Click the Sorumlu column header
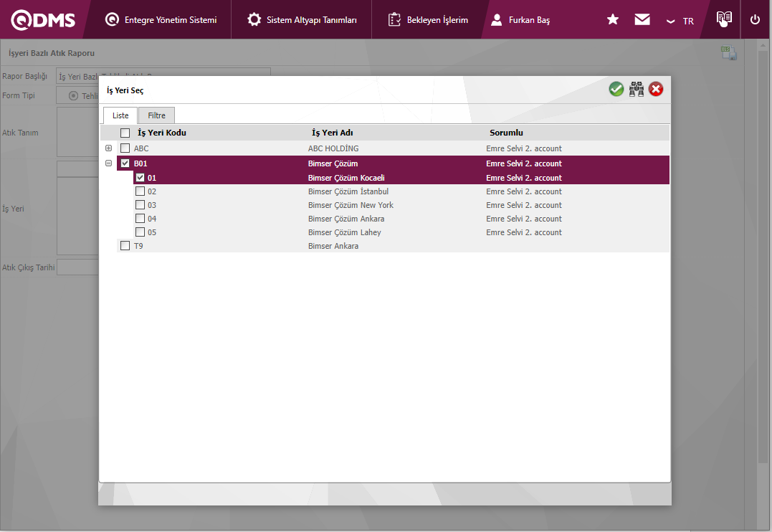 (x=506, y=133)
